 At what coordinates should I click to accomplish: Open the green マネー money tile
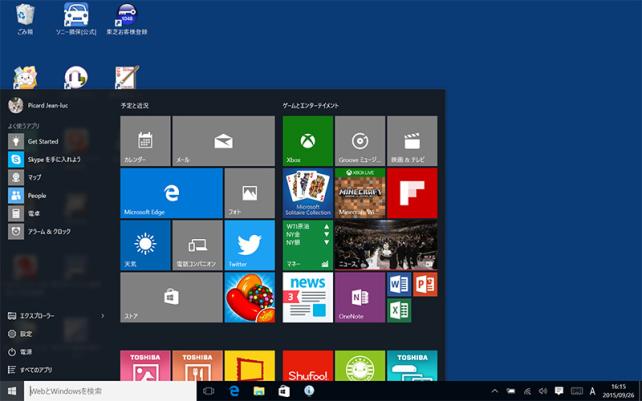pyautogui.click(x=308, y=245)
